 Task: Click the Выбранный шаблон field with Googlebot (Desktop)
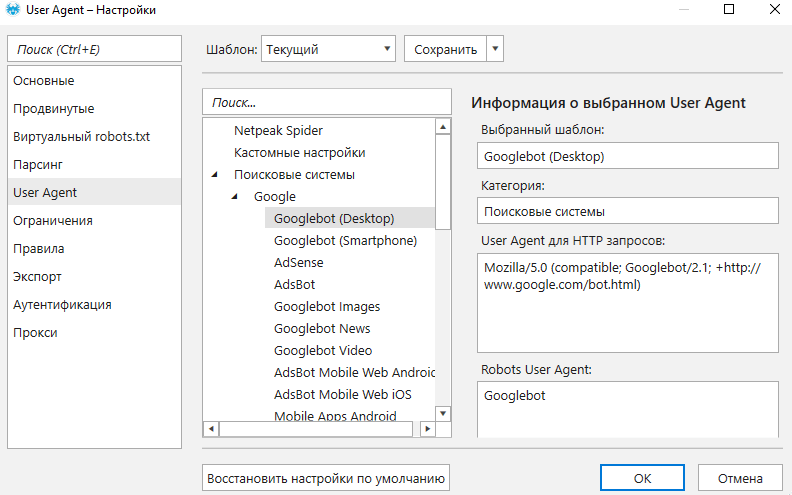point(627,156)
